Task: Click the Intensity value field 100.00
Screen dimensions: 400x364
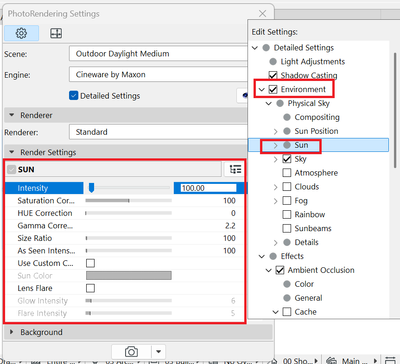Action: (209, 188)
